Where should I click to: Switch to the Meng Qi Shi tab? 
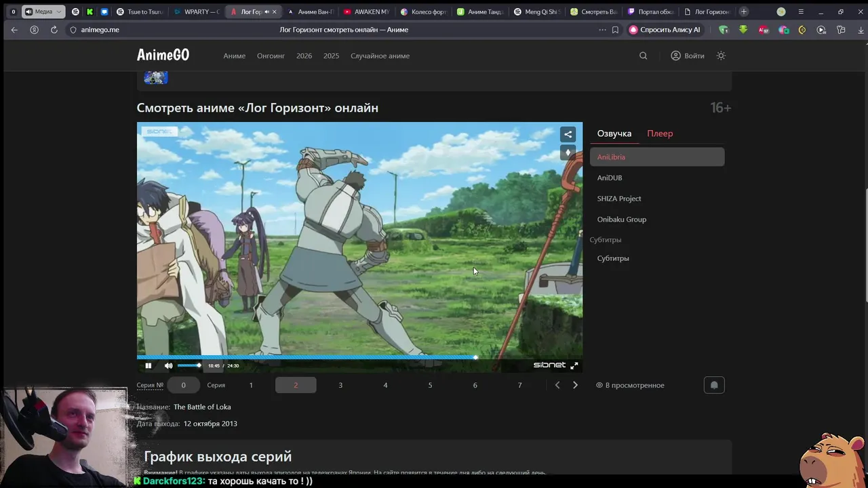click(x=537, y=12)
